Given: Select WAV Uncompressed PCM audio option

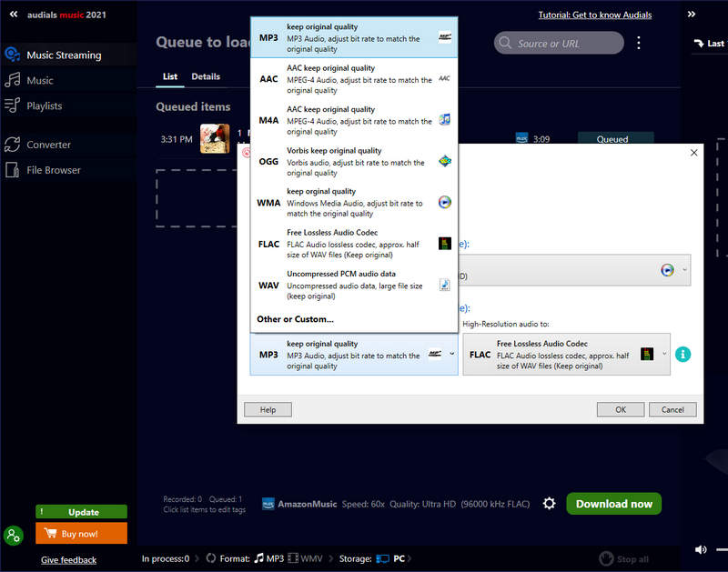Looking at the screenshot, I should pyautogui.click(x=354, y=285).
